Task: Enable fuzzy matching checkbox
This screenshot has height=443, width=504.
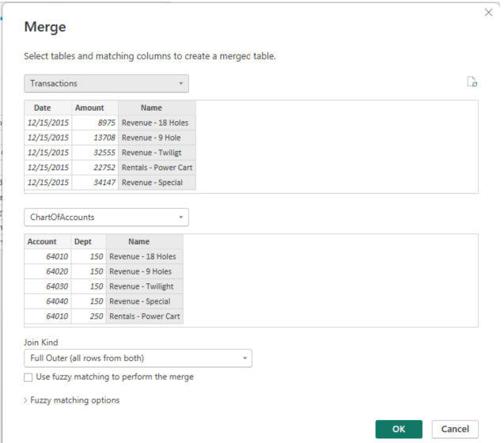Action: pos(28,377)
